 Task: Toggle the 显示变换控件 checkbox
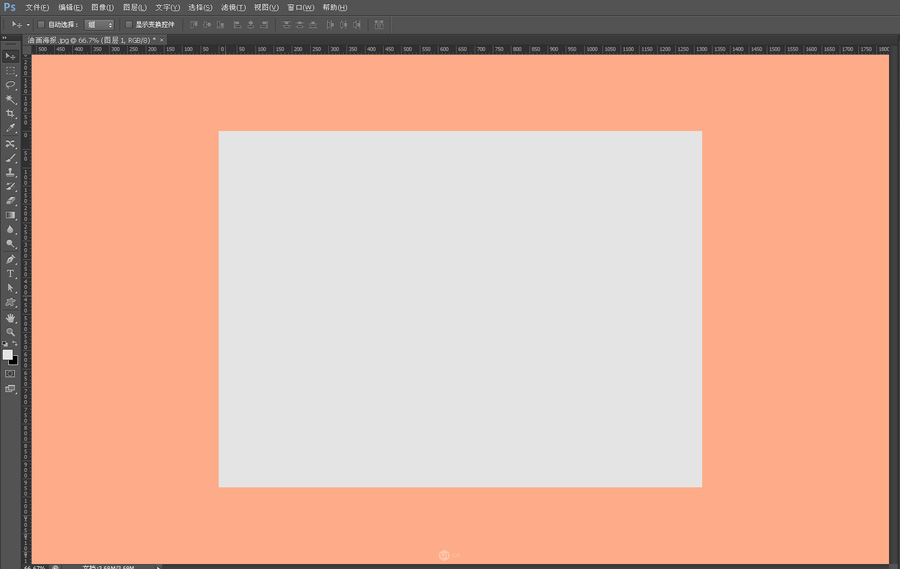pos(128,24)
